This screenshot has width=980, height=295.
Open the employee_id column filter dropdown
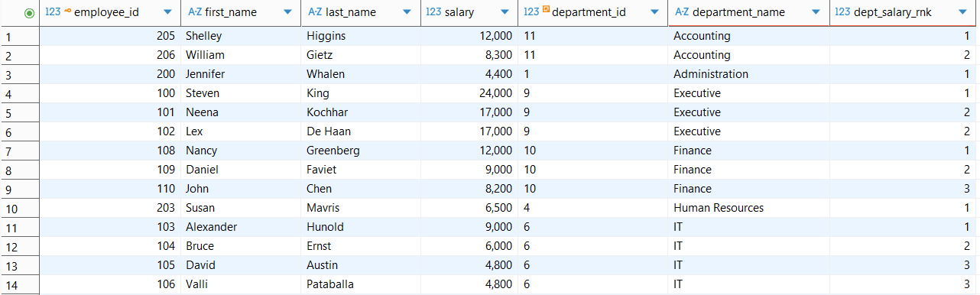[x=167, y=13]
